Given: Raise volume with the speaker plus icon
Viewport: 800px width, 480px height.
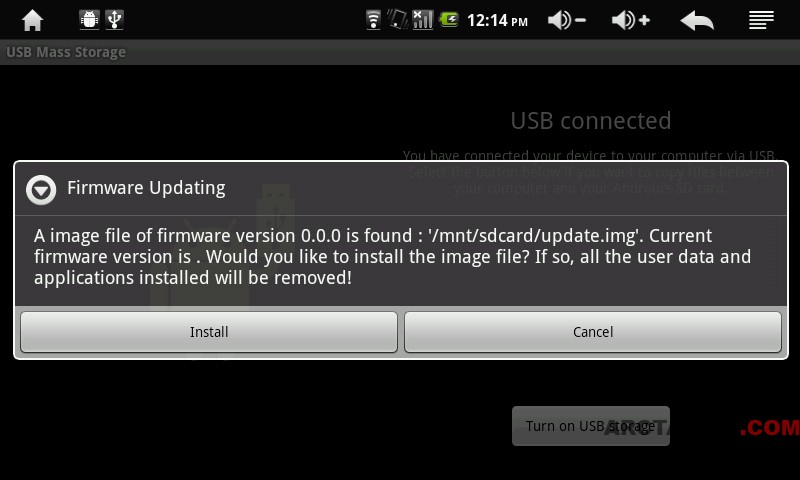Looking at the screenshot, I should coord(631,20).
